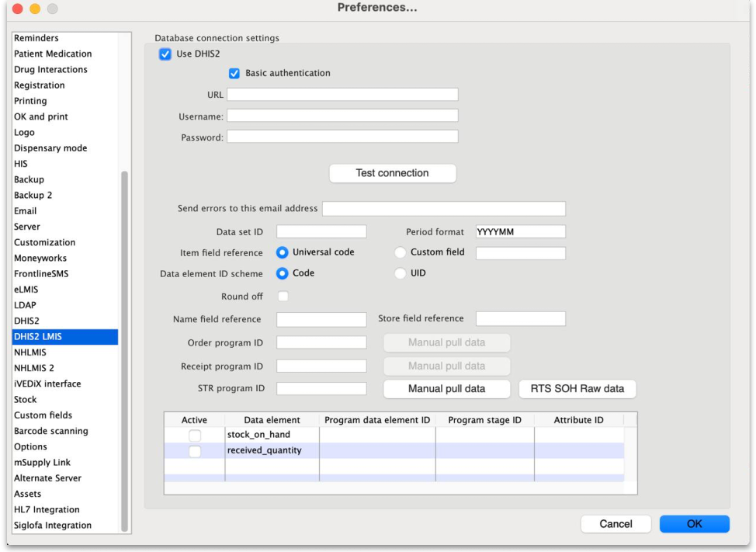Image resolution: width=756 pixels, height=552 pixels.
Task: Open the NHLMIS preferences section
Action: pos(30,352)
